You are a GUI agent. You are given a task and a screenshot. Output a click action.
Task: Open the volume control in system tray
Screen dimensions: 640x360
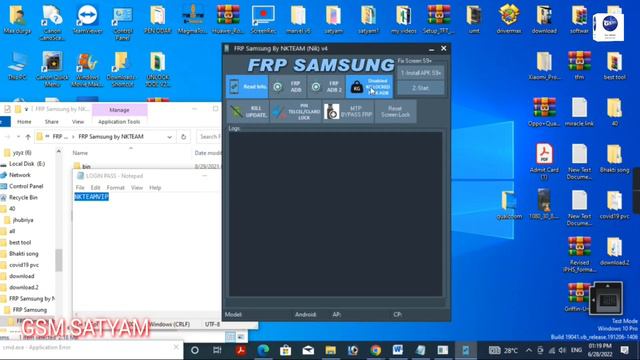tap(562, 350)
